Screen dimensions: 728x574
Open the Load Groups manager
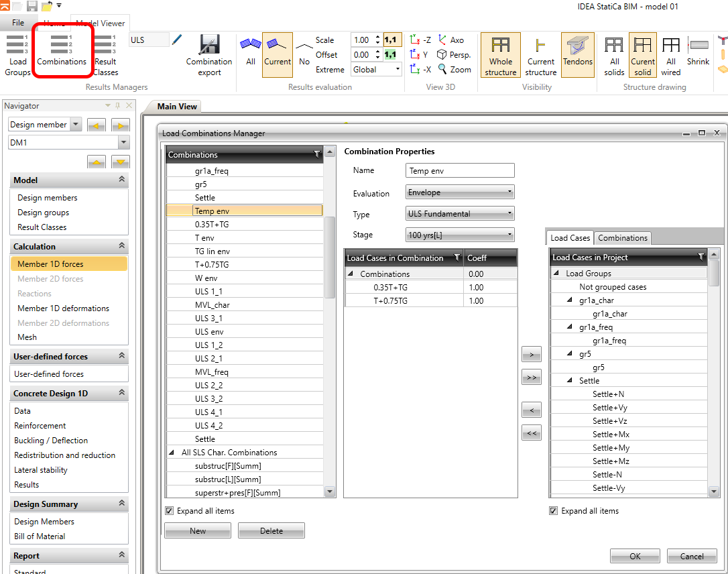click(17, 54)
